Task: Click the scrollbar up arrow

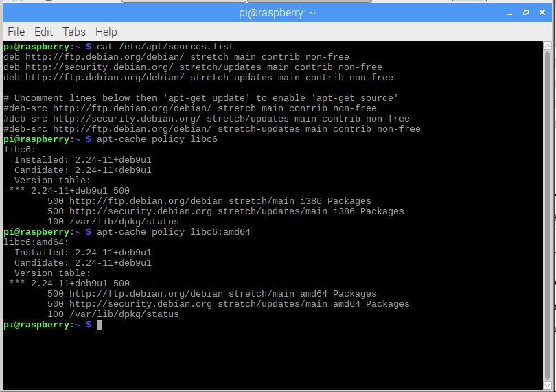Action: pyautogui.click(x=547, y=46)
